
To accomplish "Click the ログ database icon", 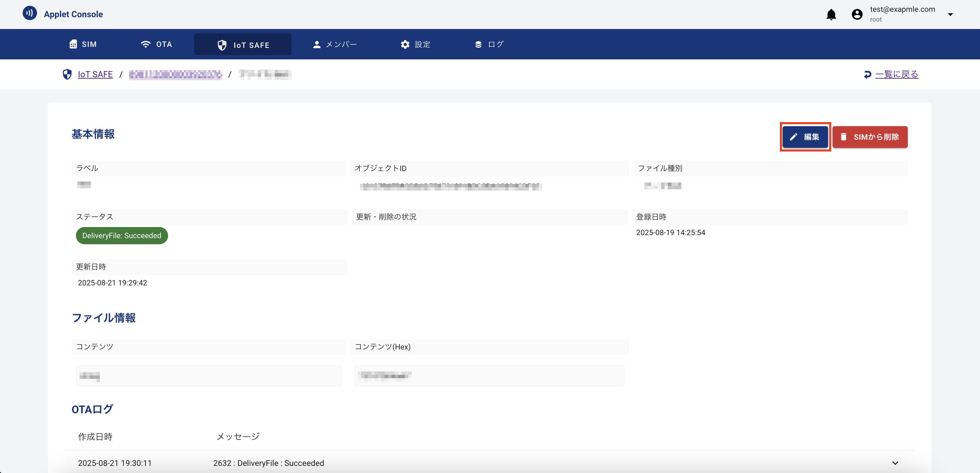I will tap(478, 44).
